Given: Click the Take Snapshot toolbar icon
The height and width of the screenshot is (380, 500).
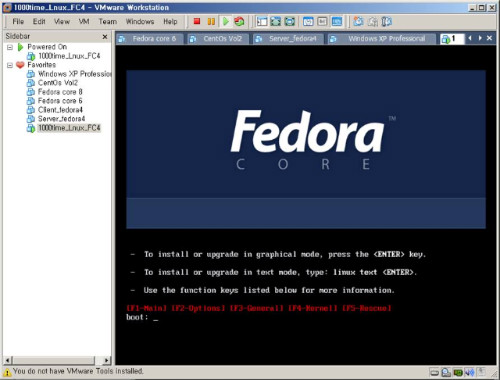Looking at the screenshot, I should (358, 21).
